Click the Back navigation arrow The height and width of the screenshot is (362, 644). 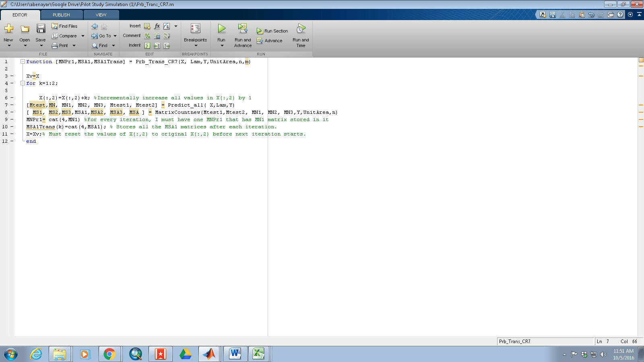(95, 26)
